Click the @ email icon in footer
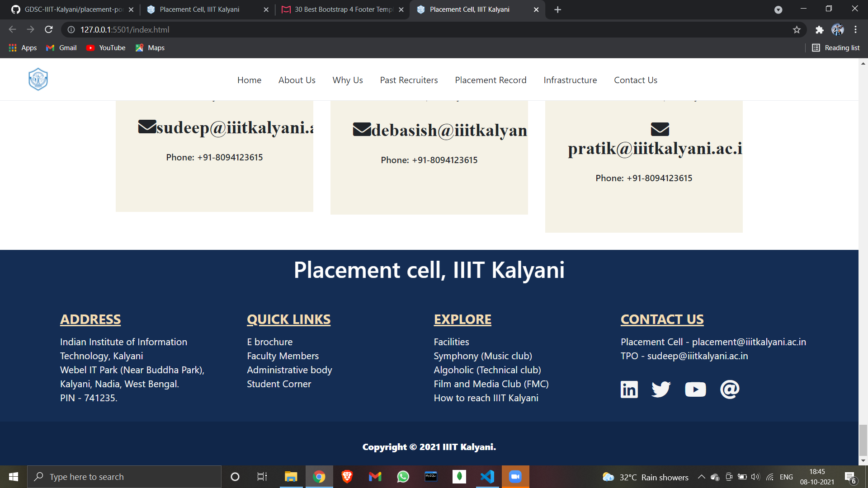The height and width of the screenshot is (488, 868). coord(730,389)
